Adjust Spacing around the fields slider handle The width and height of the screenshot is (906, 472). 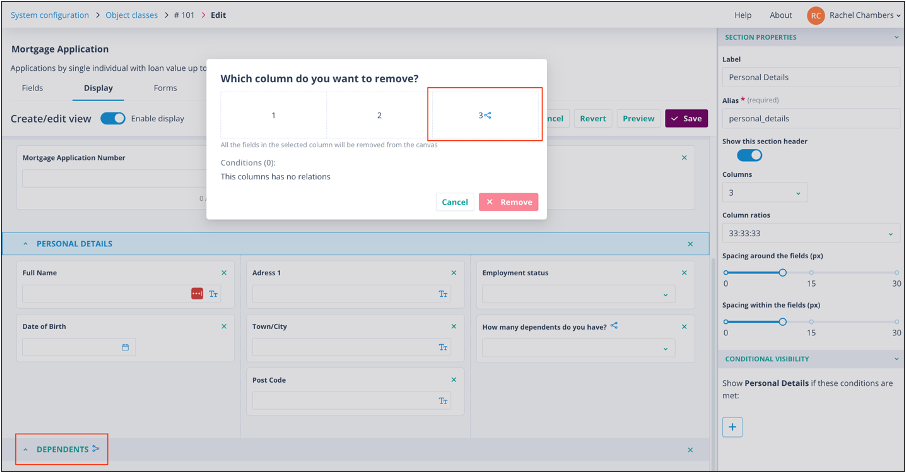click(782, 272)
